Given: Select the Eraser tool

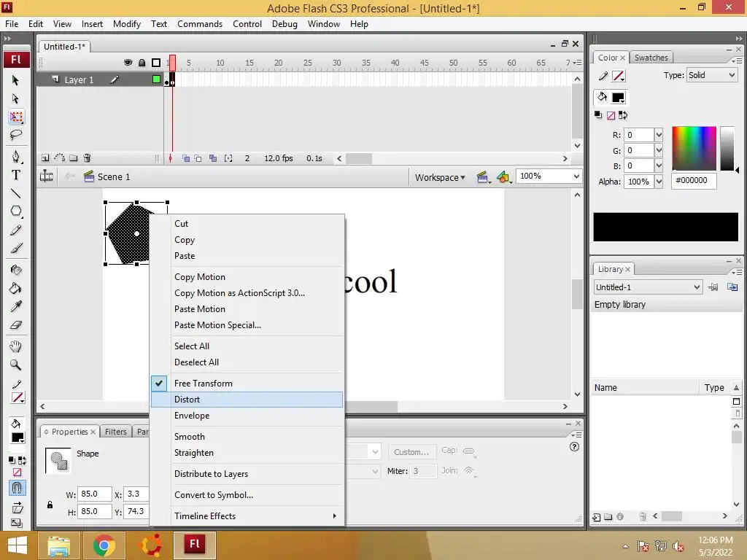Looking at the screenshot, I should coord(16,325).
